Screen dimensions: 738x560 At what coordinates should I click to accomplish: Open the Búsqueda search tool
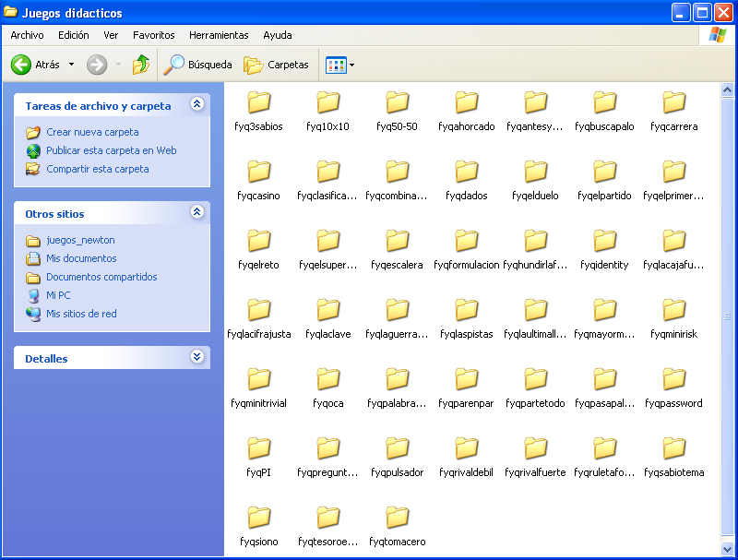(197, 65)
